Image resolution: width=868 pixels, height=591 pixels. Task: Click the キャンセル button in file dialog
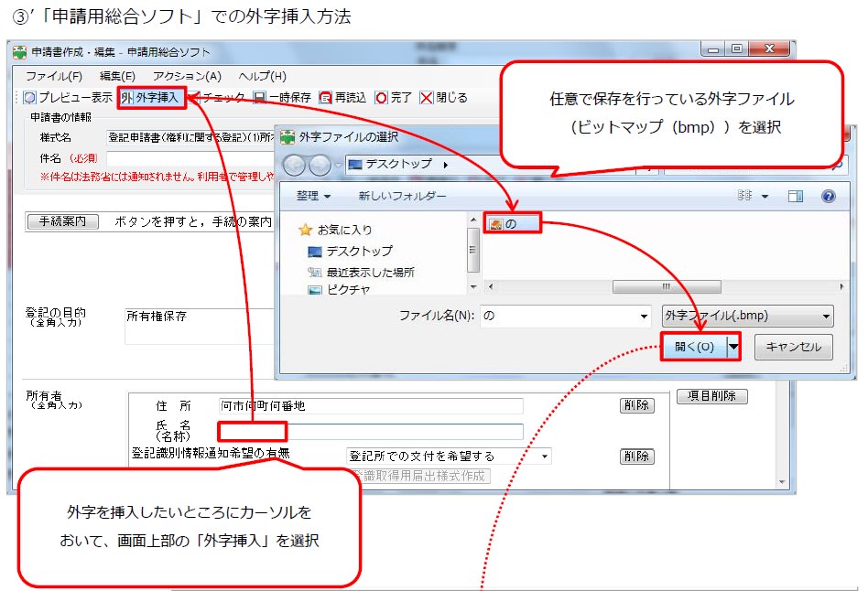(793, 347)
